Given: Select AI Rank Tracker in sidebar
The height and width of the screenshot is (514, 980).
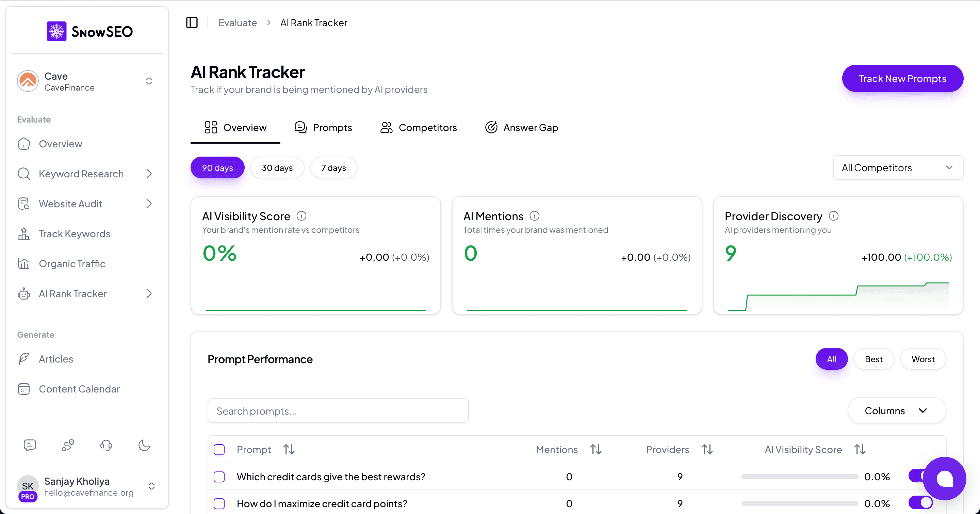Looking at the screenshot, I should tap(73, 293).
